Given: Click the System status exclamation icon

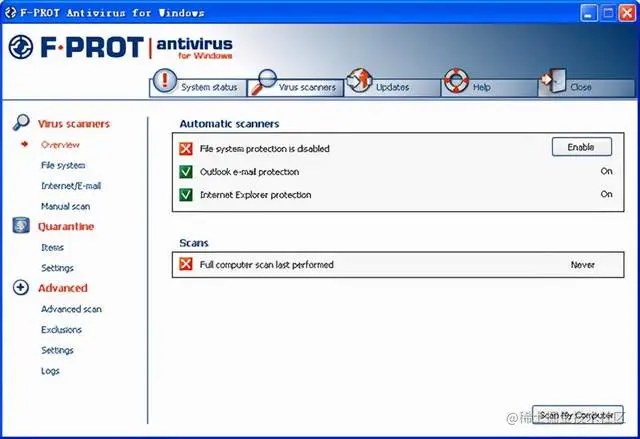Looking at the screenshot, I should tap(164, 80).
